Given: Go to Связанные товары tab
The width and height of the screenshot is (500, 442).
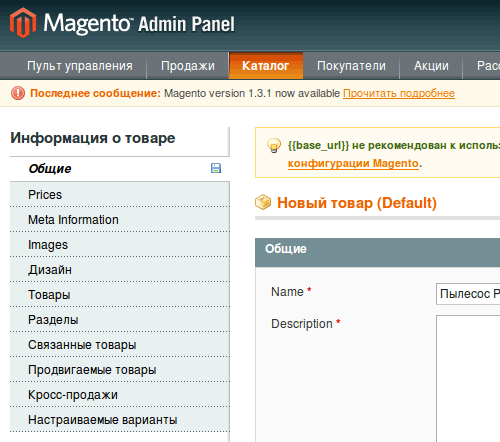Looking at the screenshot, I should [x=120, y=344].
